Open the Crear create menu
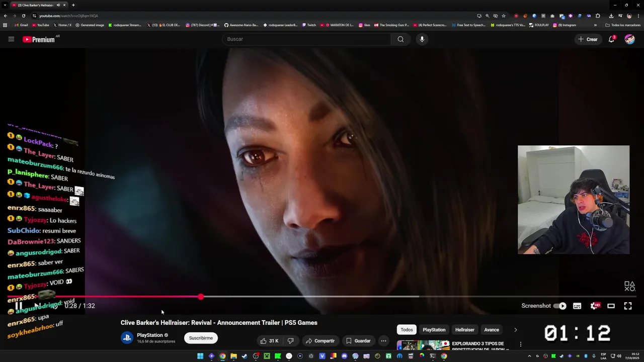Viewport: 644px width, 362px height. pyautogui.click(x=588, y=39)
